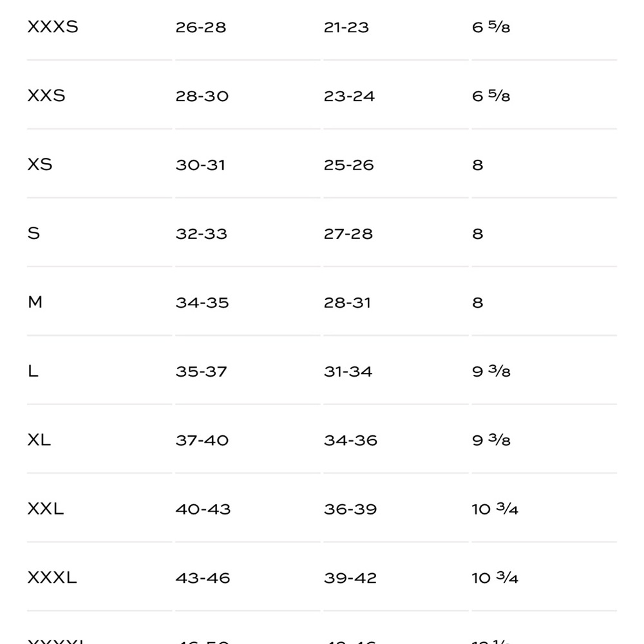This screenshot has height=644, width=644.
Task: Click the XXXL size label
Action: (x=52, y=578)
